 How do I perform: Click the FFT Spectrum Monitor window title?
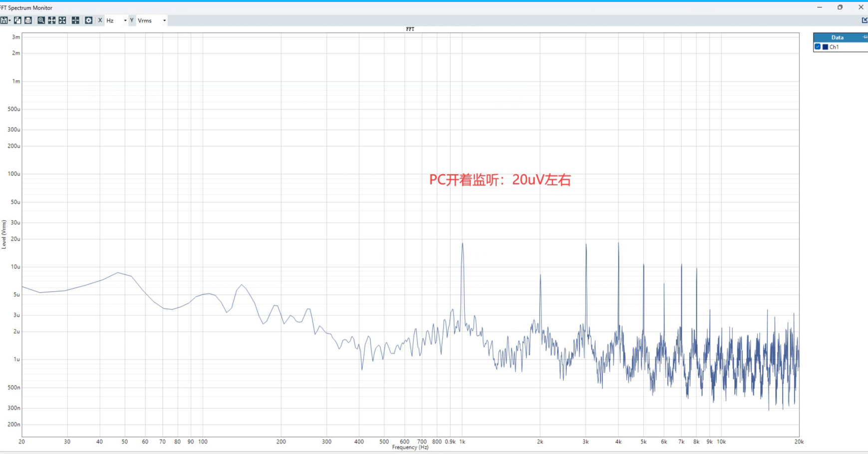coord(26,8)
